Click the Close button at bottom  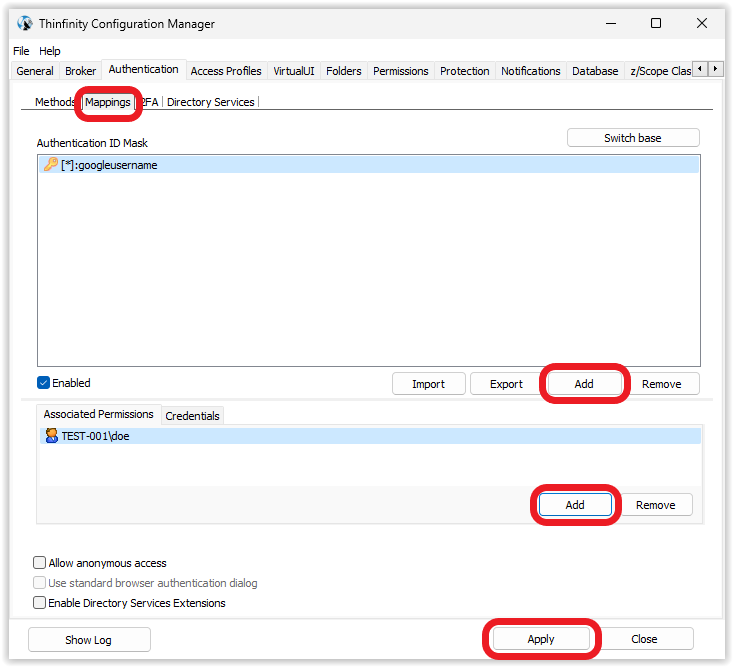click(644, 639)
